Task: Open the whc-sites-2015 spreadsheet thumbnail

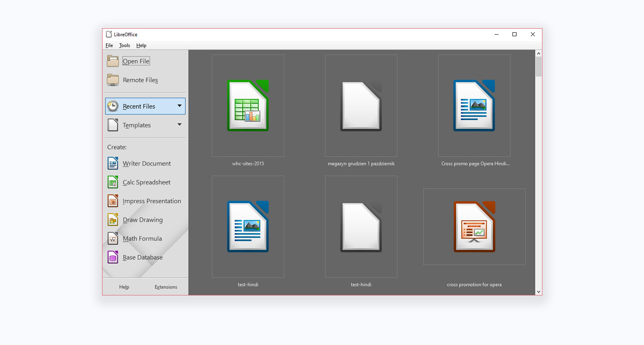Action: pyautogui.click(x=248, y=106)
